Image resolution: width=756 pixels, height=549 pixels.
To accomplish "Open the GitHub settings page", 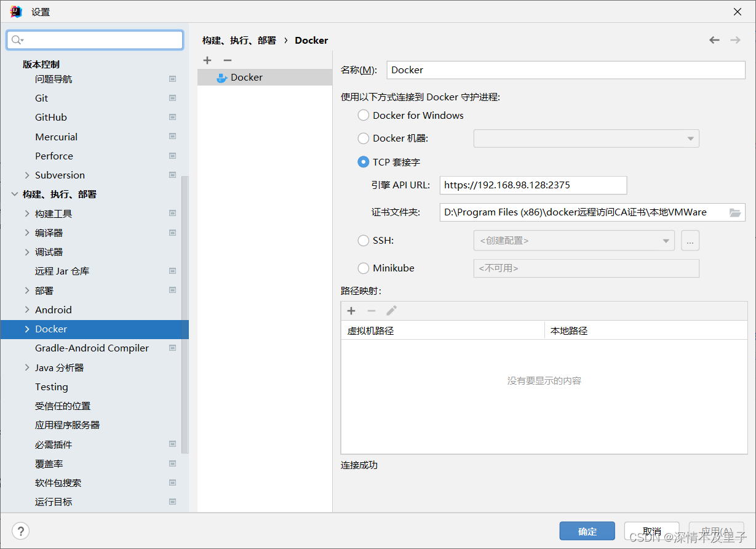I will pyautogui.click(x=51, y=117).
